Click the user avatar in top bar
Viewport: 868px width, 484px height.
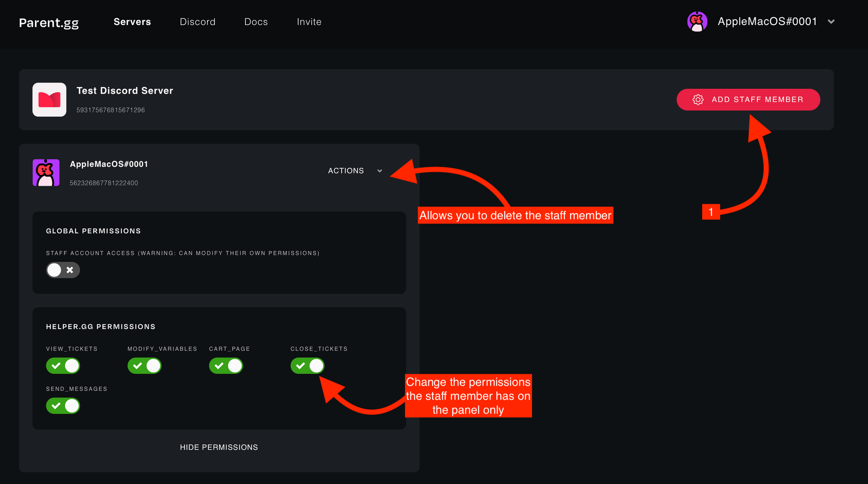[697, 22]
